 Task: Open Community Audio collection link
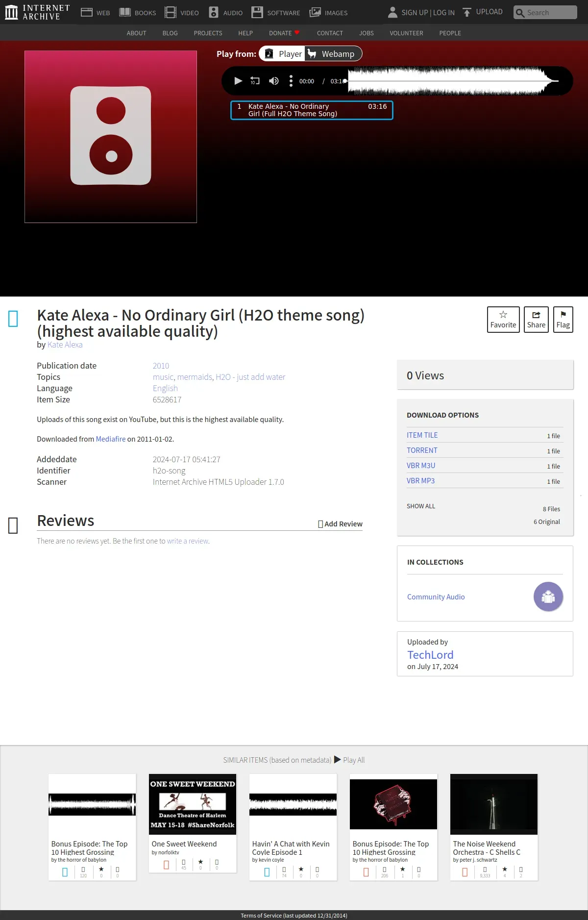pyautogui.click(x=436, y=597)
